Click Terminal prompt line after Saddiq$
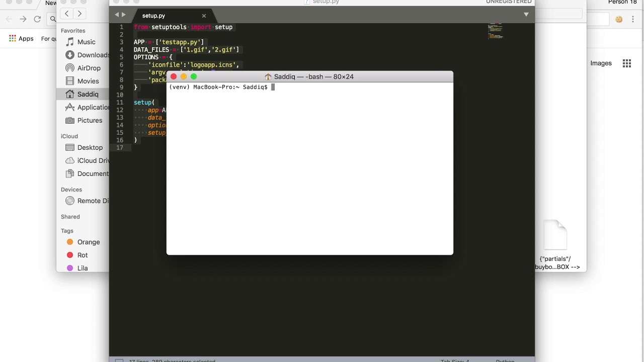The height and width of the screenshot is (362, 644). [x=273, y=87]
